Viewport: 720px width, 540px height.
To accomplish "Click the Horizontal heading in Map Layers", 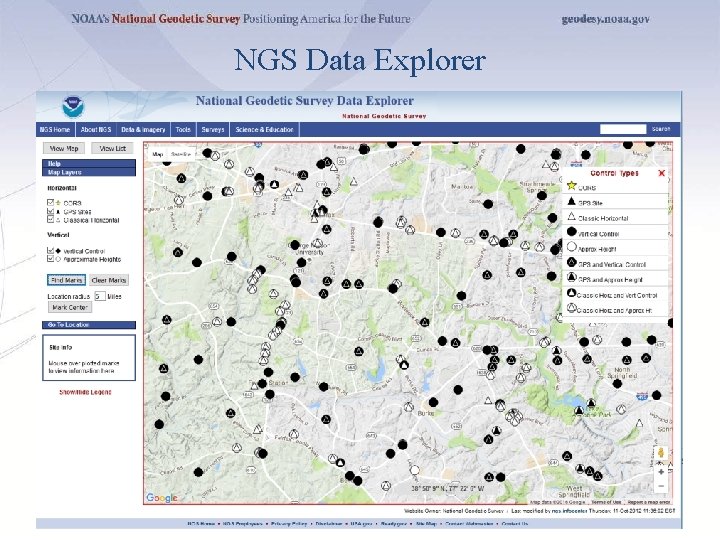I will point(62,188).
